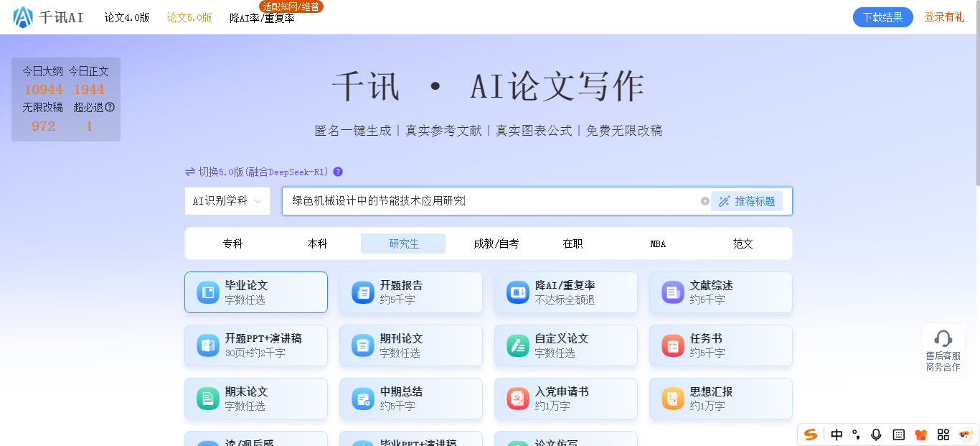Open the 期刊论文 card icon
Image resolution: width=980 pixels, height=446 pixels.
click(x=363, y=345)
